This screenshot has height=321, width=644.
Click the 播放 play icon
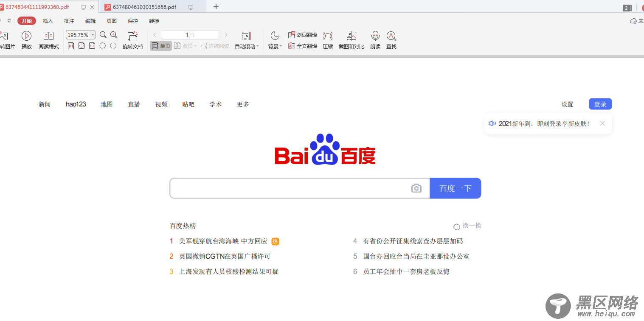(x=26, y=36)
